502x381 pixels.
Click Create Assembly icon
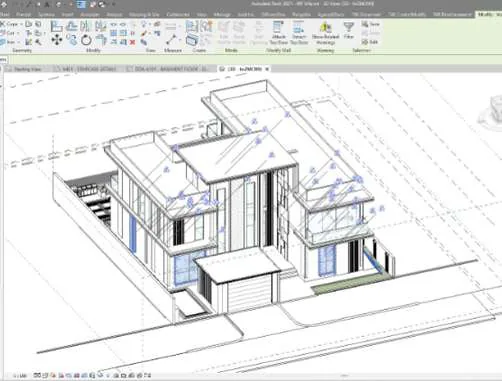coord(192,26)
